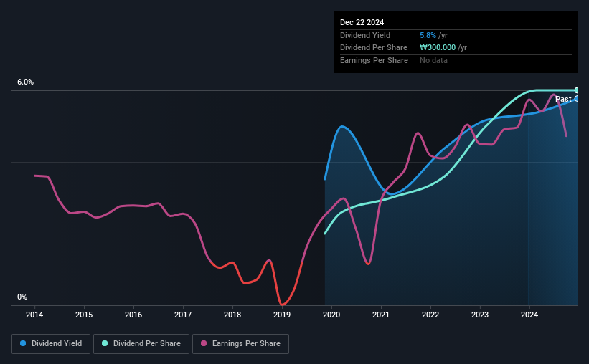Screen dimensions: 589x364
Task: Select the 2019 label on the x-axis
Action: tap(282, 315)
